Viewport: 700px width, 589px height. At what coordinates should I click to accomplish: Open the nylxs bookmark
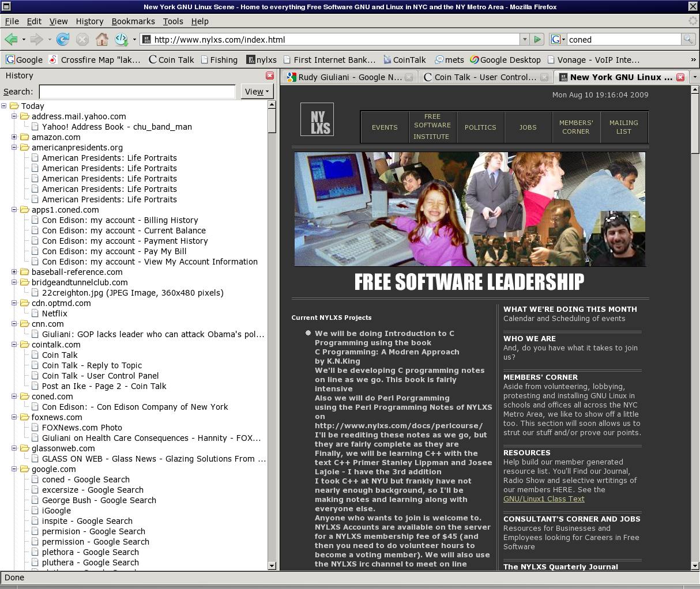pos(261,59)
